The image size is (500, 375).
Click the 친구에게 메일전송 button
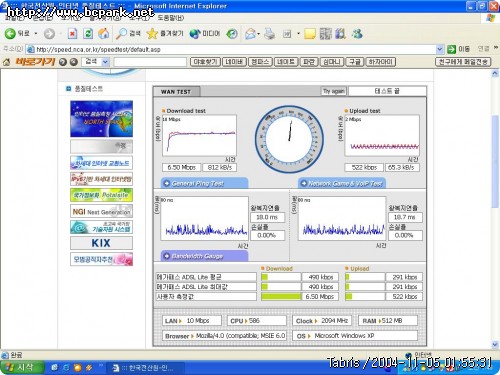(463, 62)
